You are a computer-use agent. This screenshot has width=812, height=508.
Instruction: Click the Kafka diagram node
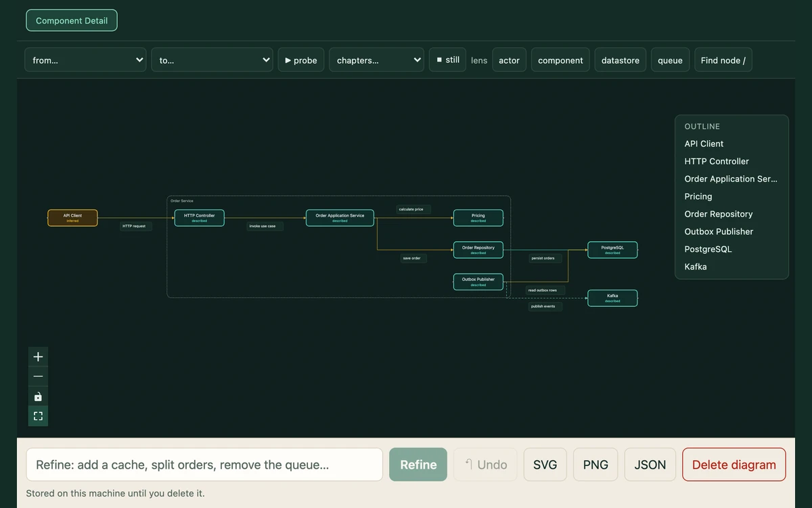click(612, 298)
